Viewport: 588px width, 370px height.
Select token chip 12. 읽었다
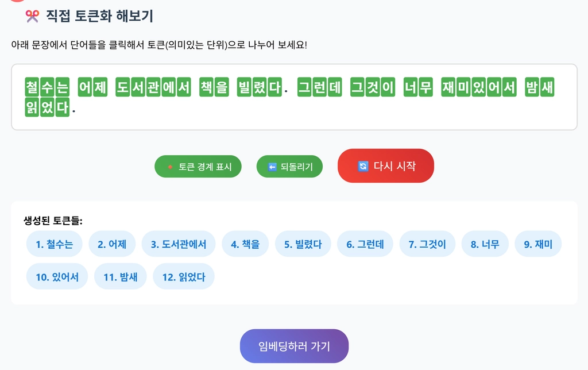(x=184, y=277)
